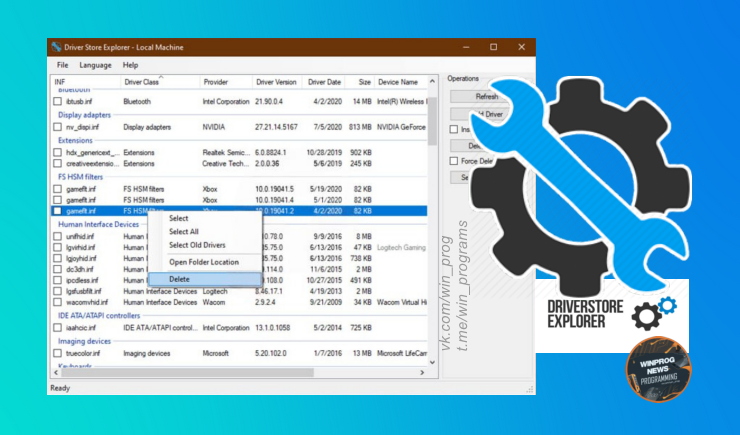Click the FS HSM filters group header
740x435 pixels.
[x=80, y=176]
